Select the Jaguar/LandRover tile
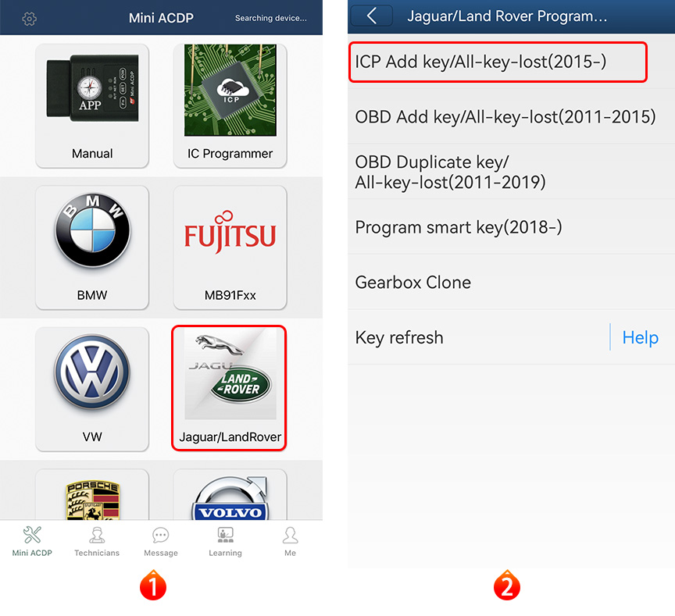 (230, 388)
